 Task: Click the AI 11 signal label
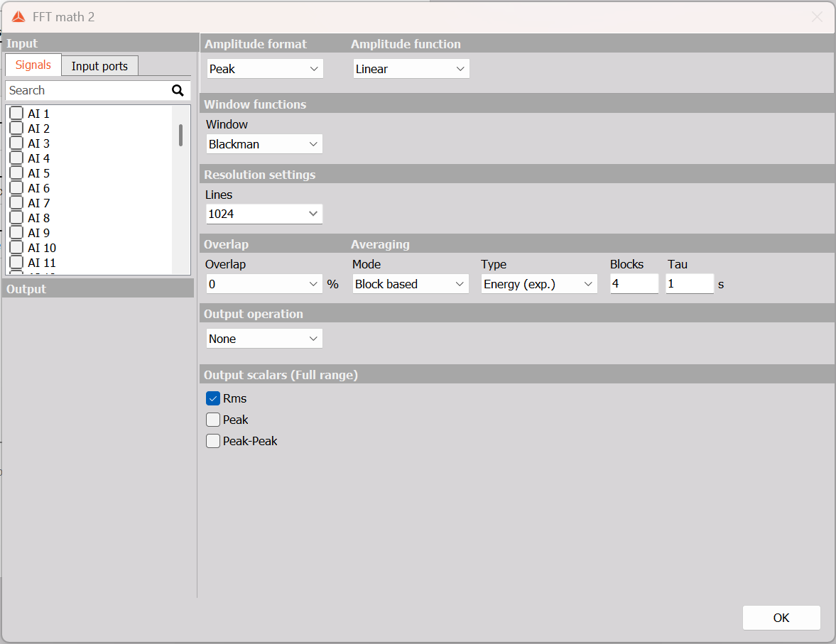42,263
